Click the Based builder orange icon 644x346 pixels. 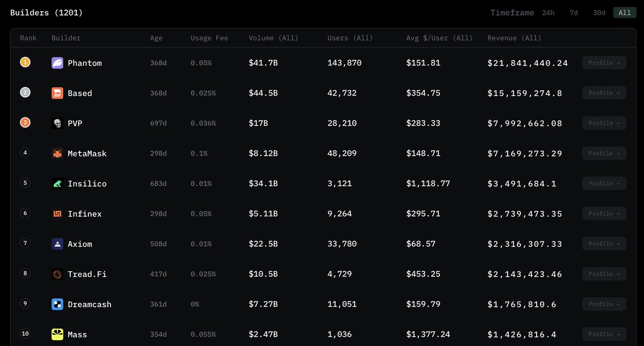[57, 93]
